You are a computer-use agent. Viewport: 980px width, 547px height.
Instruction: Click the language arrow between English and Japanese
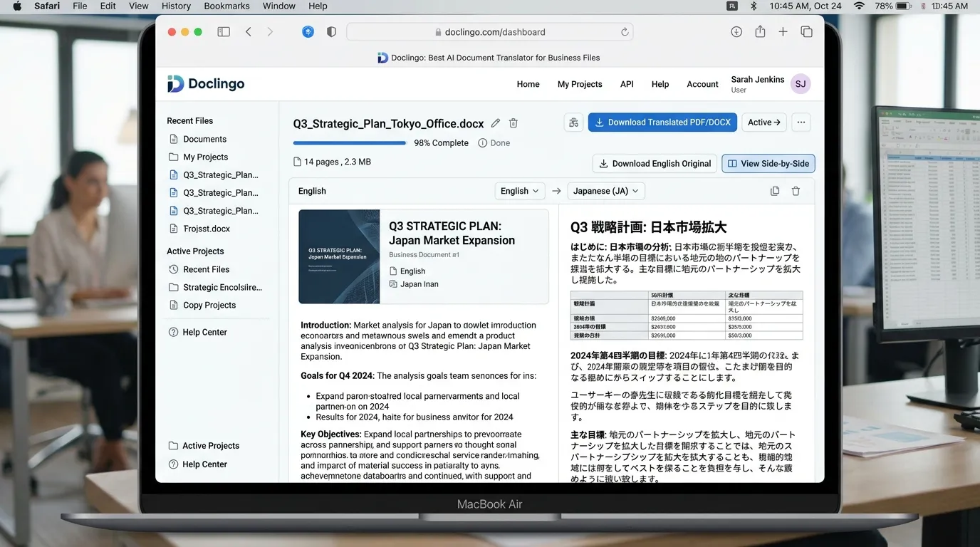556,191
